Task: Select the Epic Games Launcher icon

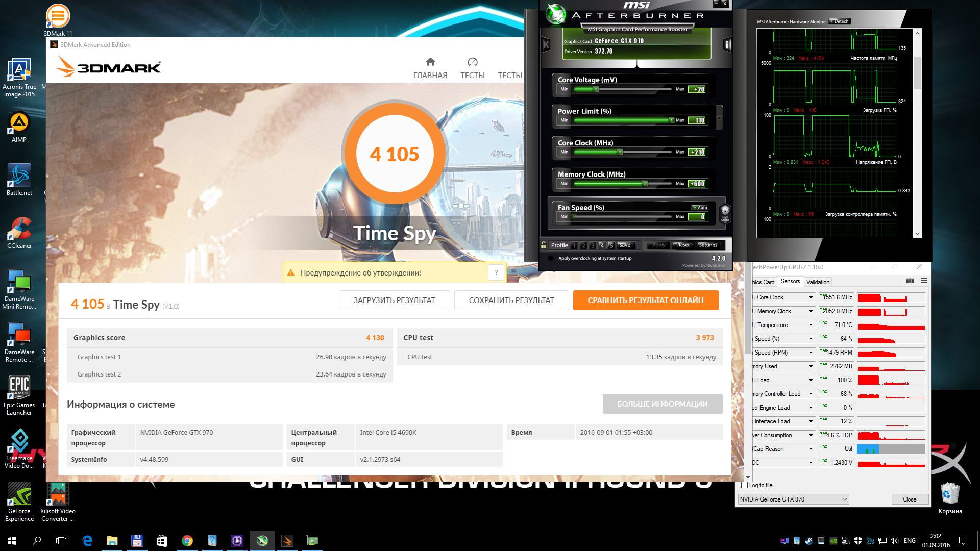Action: [x=19, y=396]
